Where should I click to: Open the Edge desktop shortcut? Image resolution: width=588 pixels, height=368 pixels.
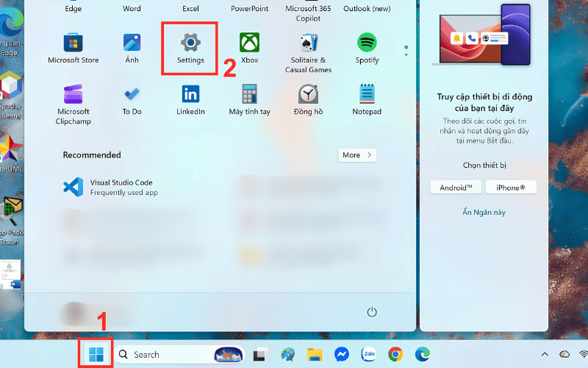[10, 32]
